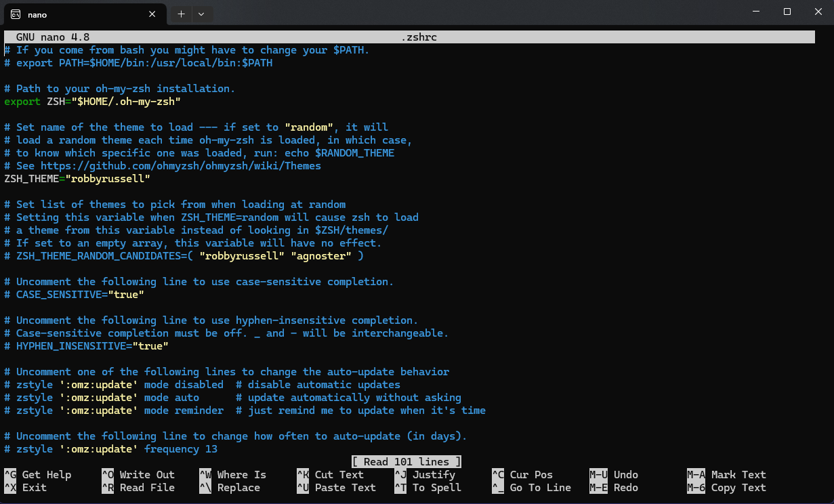Click '_ and - will be interchangeable' line
Screen dimensions: 834x504
[226, 333]
